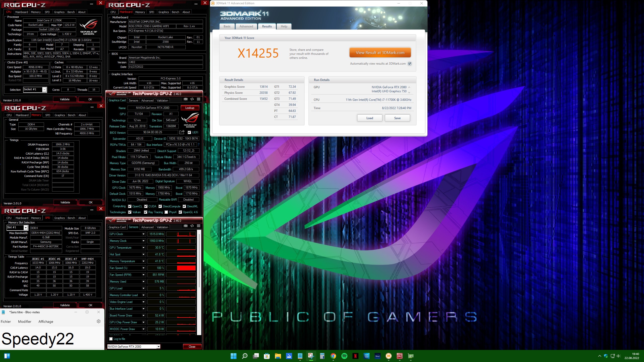Screen dimensions: 644x362
Task: Open Hot Spot sensor dropdown
Action: (x=144, y=254)
